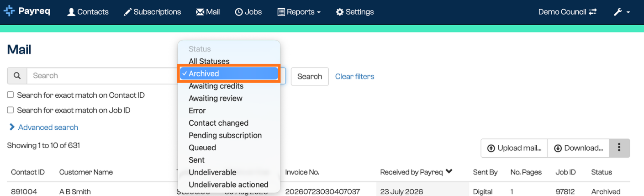644x196 pixels.
Task: Switch organisation via Demo Council
Action: coord(568,12)
